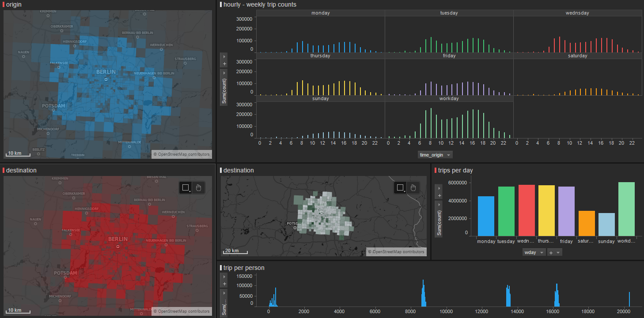Click plus icon left of trips per day chart

(x=439, y=195)
